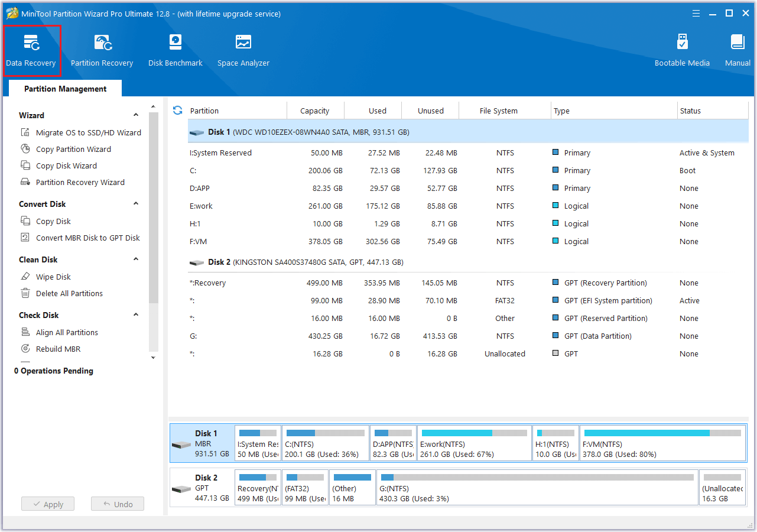Click the sidebar scroll down arrow
Viewport: 757px width, 532px height.
click(154, 358)
